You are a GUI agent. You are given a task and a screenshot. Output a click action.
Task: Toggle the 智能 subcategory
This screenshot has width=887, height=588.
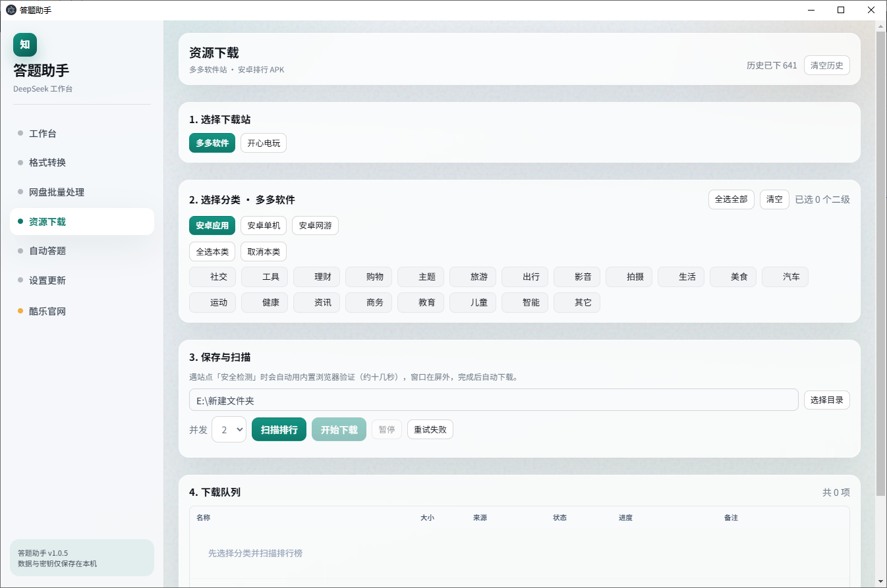(525, 302)
